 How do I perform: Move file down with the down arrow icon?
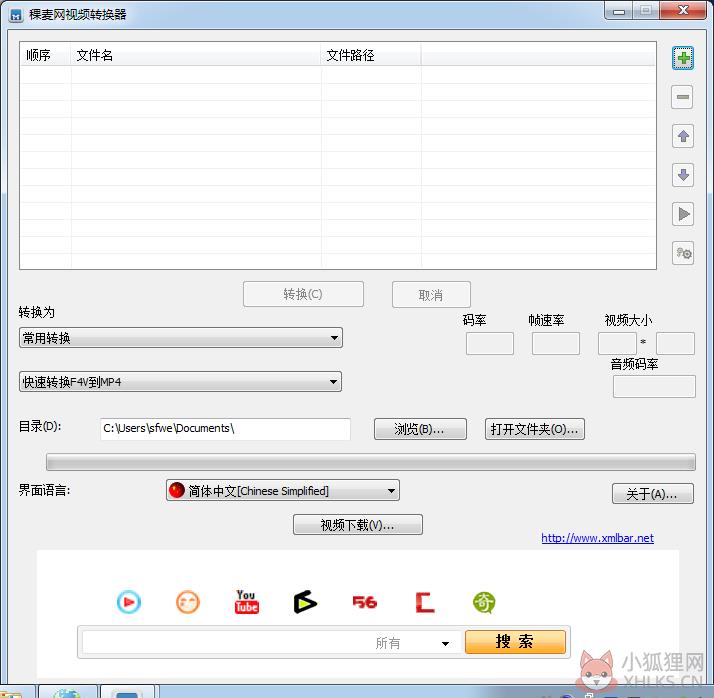(x=683, y=175)
